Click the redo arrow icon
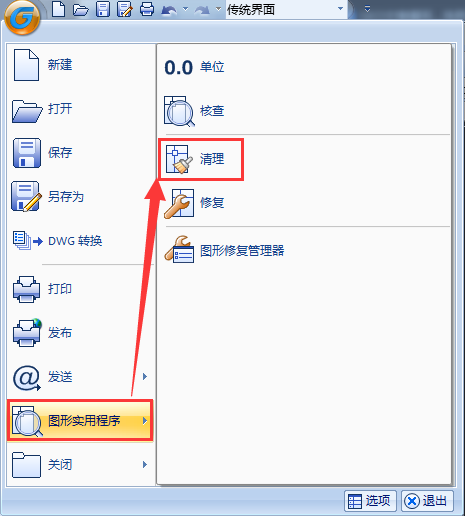This screenshot has height=516, width=465. pos(202,10)
